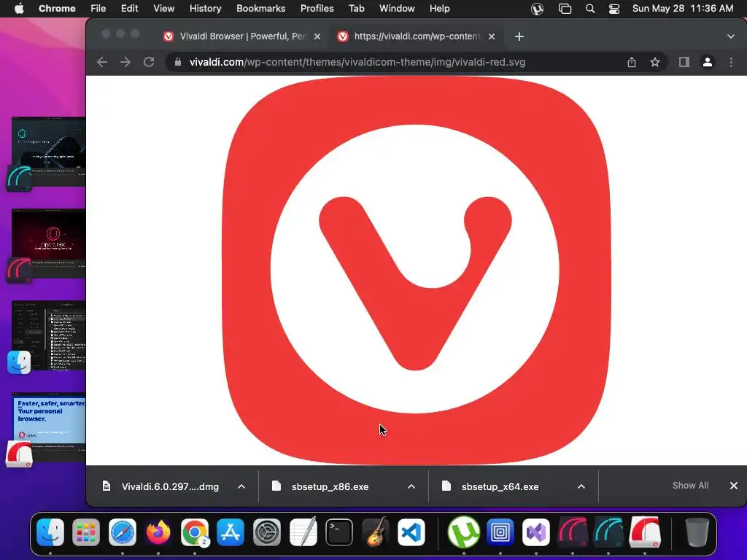
Task: Go back using the browser back arrow
Action: (x=102, y=62)
